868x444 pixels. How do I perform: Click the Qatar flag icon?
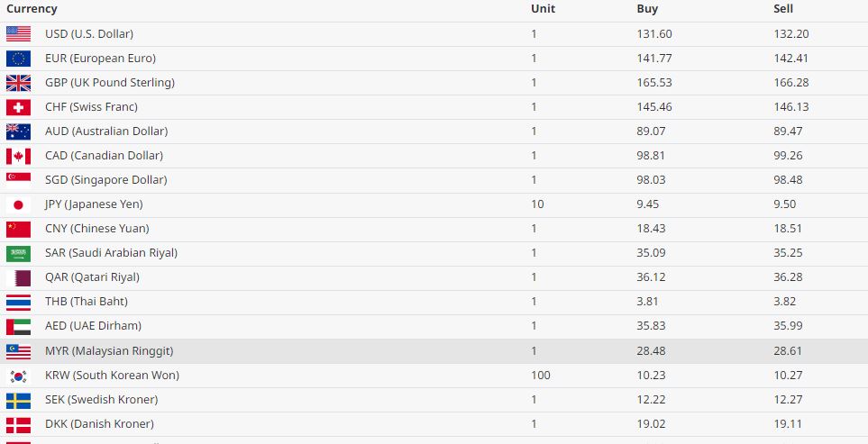click(x=18, y=277)
